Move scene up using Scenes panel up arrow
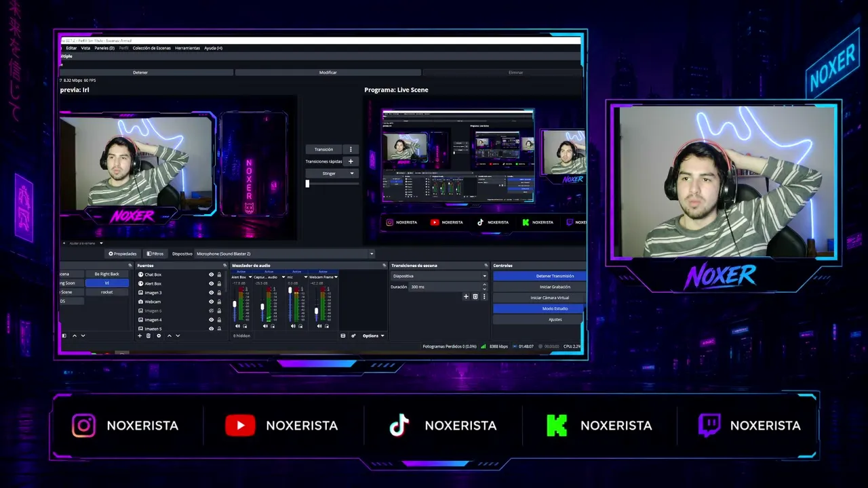 pyautogui.click(x=75, y=335)
